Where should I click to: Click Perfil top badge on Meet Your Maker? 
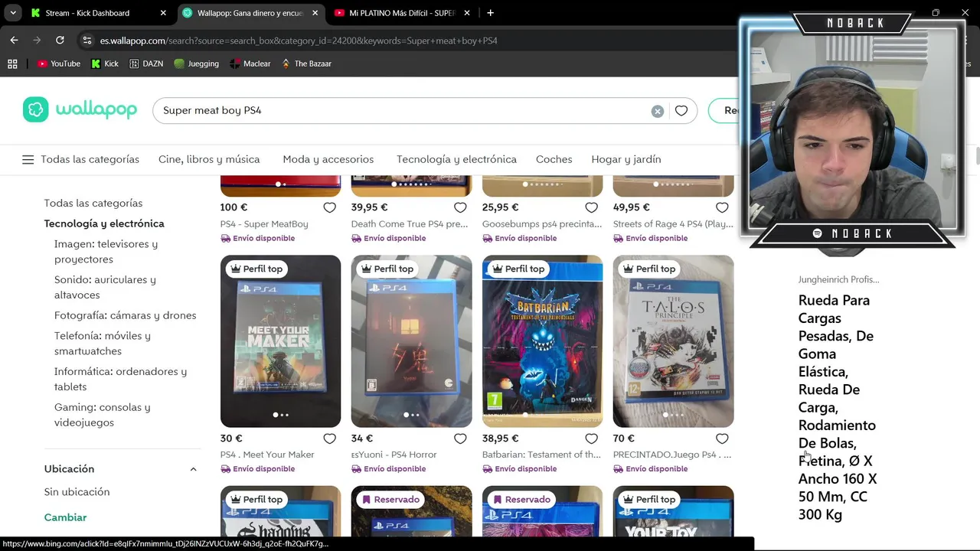coord(256,269)
